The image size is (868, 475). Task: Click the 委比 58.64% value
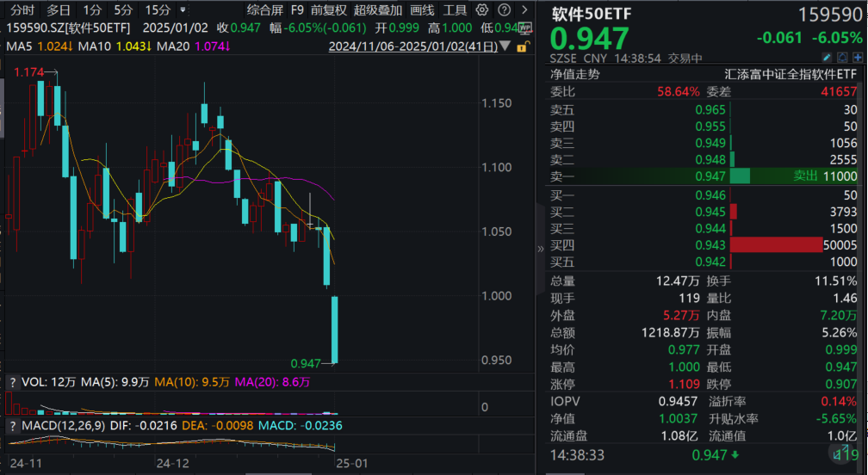[679, 91]
